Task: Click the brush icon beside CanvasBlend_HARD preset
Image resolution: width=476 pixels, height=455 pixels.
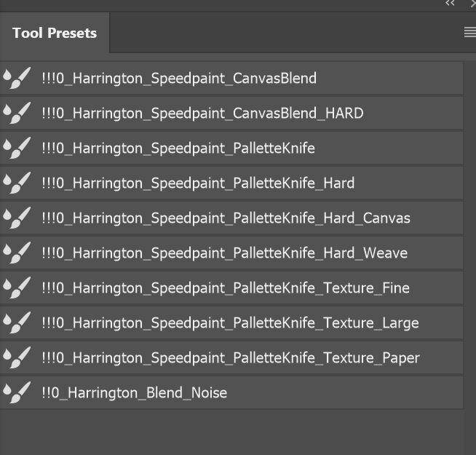Action: point(17,113)
